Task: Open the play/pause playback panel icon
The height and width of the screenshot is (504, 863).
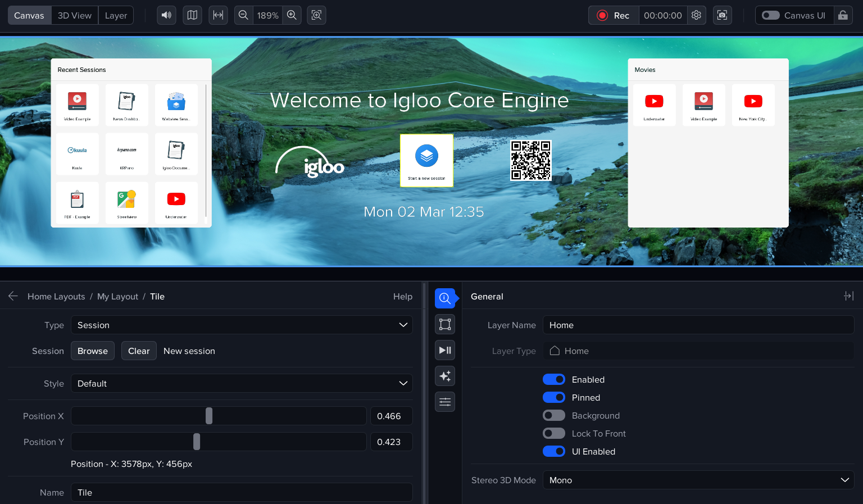Action: (444, 350)
